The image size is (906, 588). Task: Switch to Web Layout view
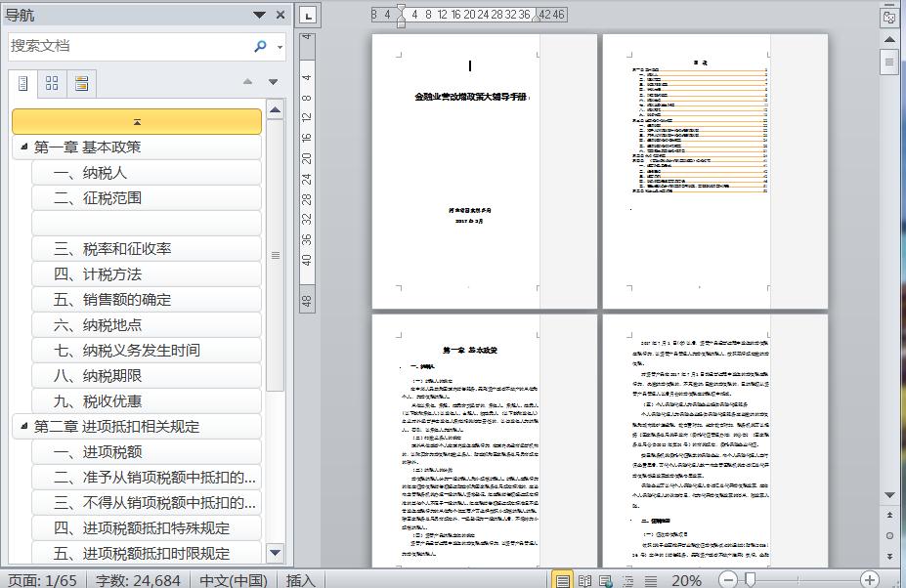[605, 580]
